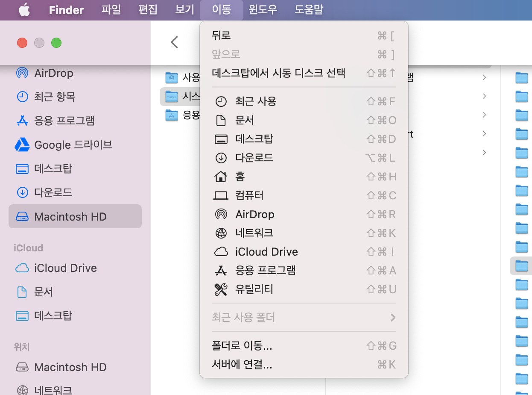Viewport: 532px width, 395px height.
Task: Click the 최근 사용 clock icon in menu
Action: point(221,102)
